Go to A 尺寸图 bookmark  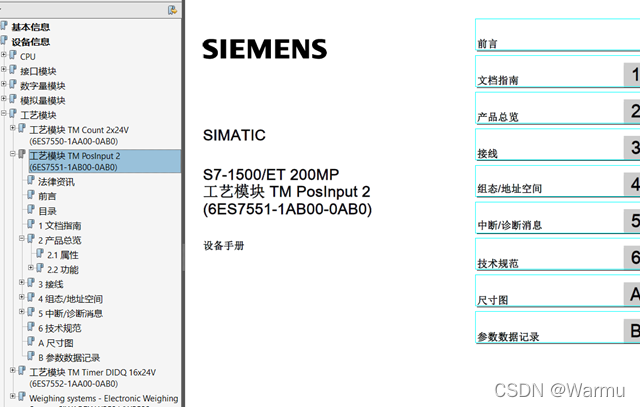pyautogui.click(x=56, y=343)
